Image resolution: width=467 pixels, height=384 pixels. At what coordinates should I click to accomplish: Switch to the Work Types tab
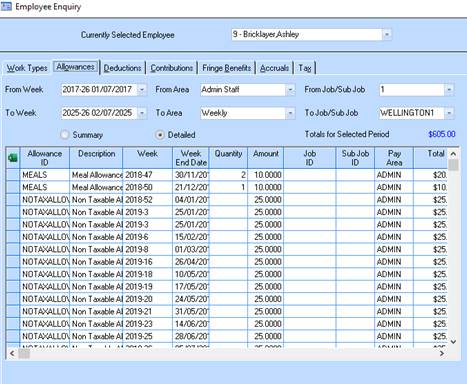(27, 68)
